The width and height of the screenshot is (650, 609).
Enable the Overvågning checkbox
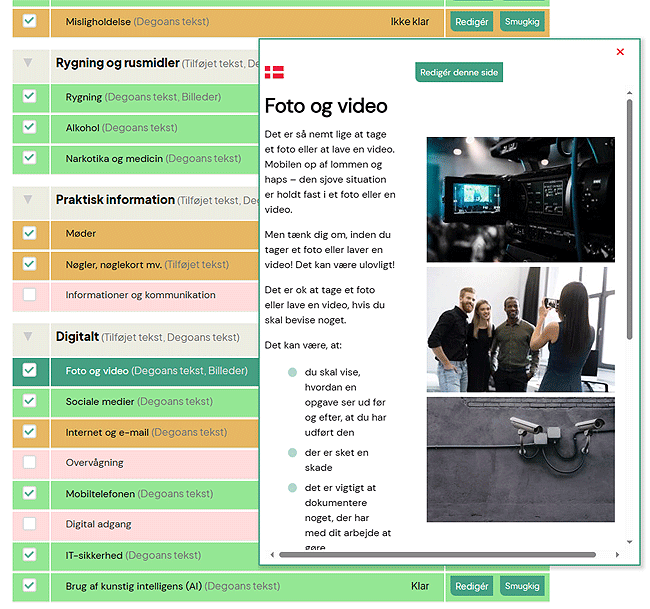point(29,463)
